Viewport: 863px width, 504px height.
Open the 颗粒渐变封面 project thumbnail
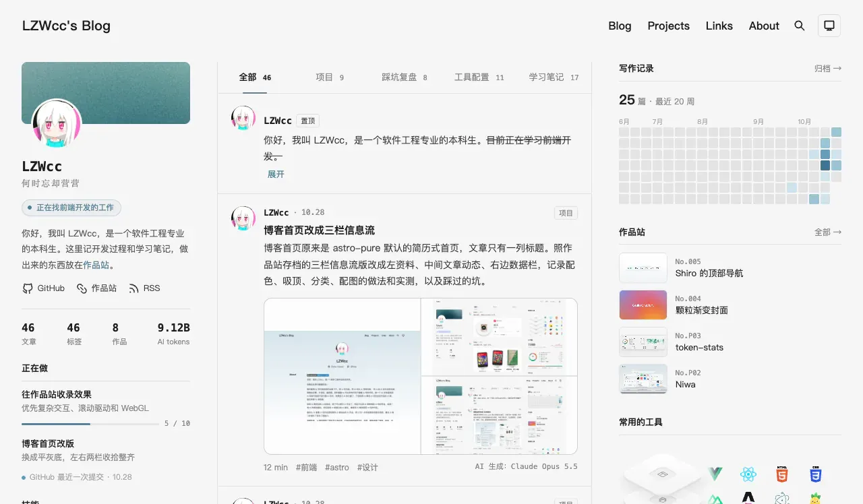point(643,305)
